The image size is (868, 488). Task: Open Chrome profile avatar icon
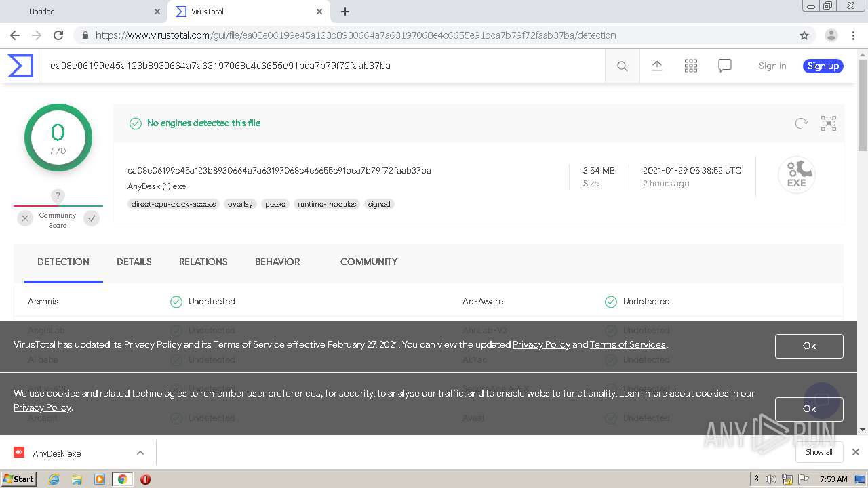click(831, 35)
